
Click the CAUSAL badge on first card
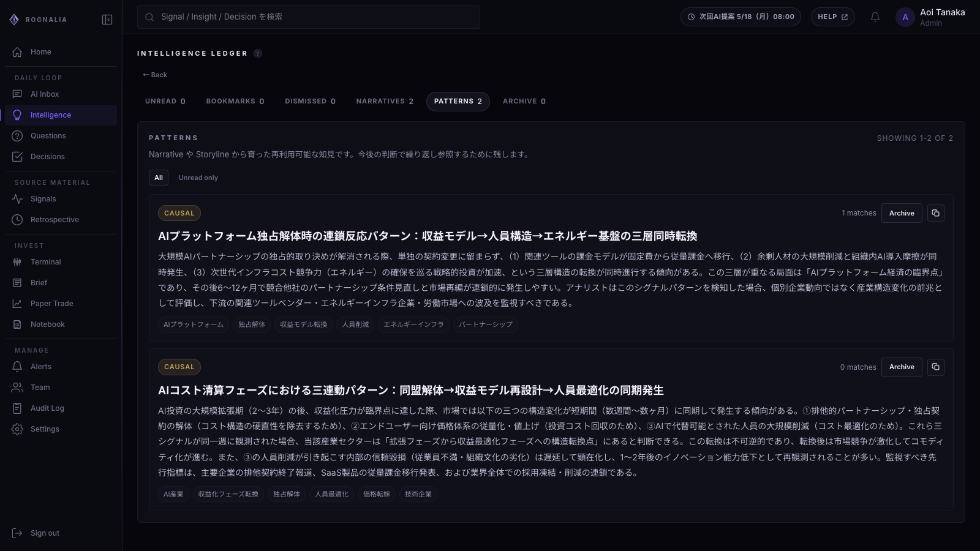point(179,213)
